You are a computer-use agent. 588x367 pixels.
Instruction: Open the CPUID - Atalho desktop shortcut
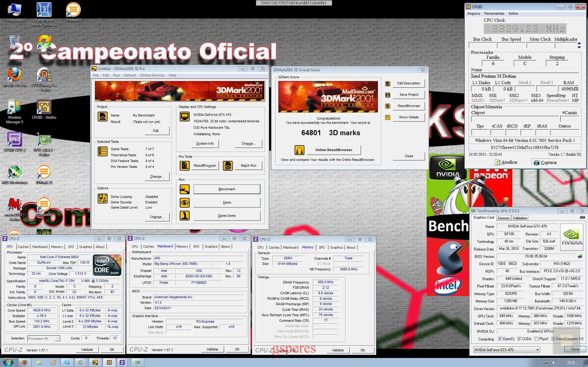pyautogui.click(x=44, y=109)
